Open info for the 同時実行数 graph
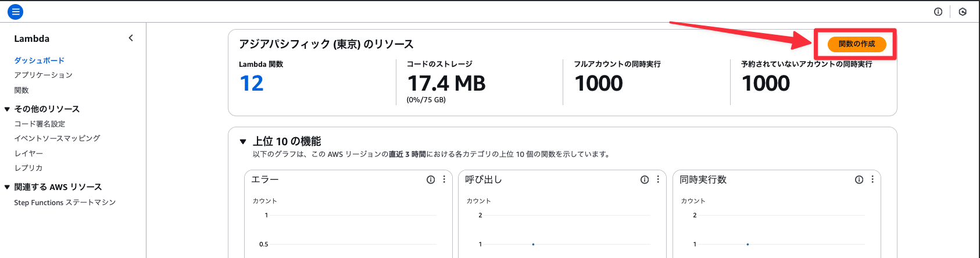The height and width of the screenshot is (258, 980). point(859,180)
